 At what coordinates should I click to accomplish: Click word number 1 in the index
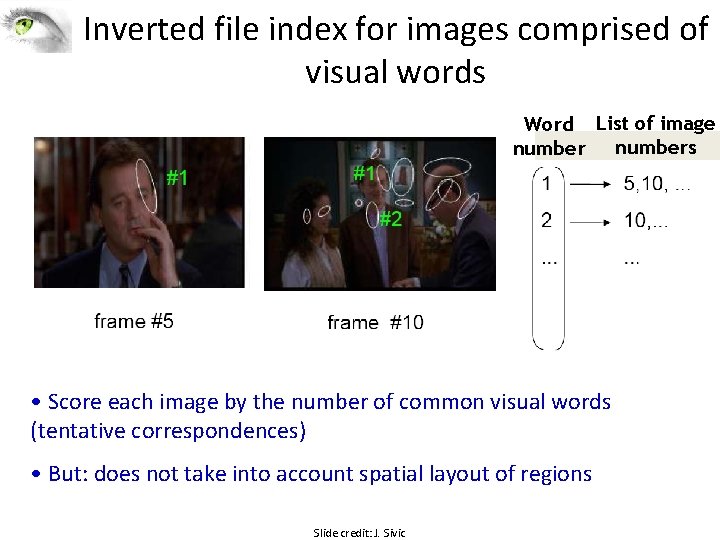(x=546, y=184)
